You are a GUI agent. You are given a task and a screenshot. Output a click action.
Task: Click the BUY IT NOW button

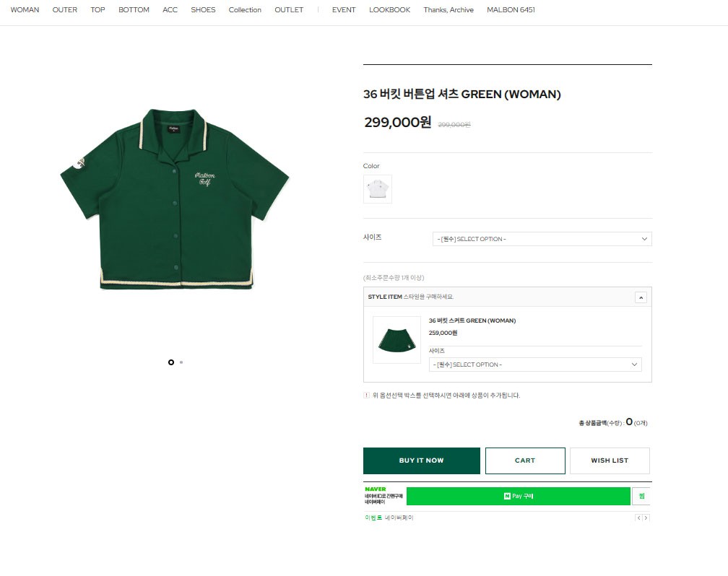[x=421, y=461]
